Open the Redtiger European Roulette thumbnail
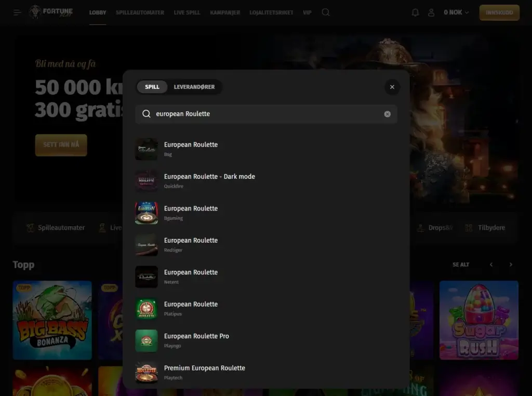Viewport: 532px width, 396px height. pos(146,245)
